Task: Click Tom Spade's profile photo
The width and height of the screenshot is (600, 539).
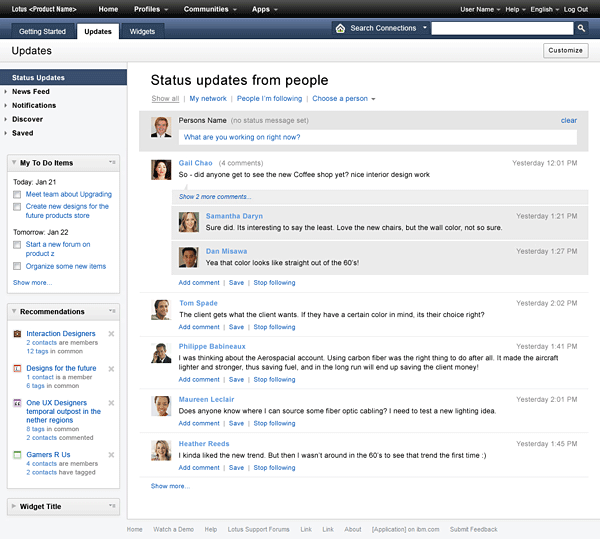Action: point(161,310)
